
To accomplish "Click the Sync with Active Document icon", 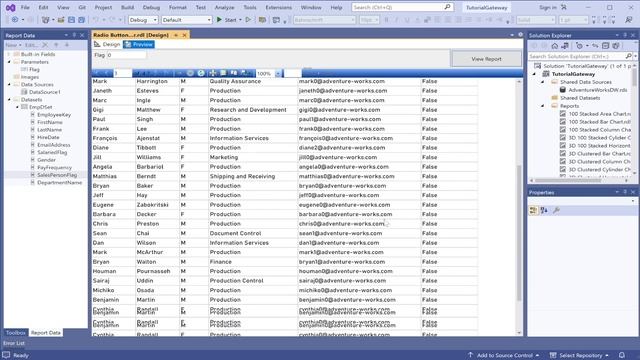I will click(595, 46).
